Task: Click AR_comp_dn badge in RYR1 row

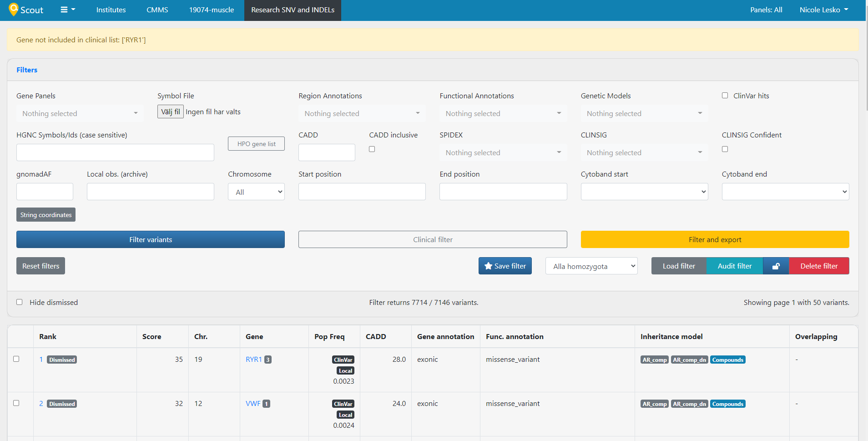Action: tap(689, 360)
